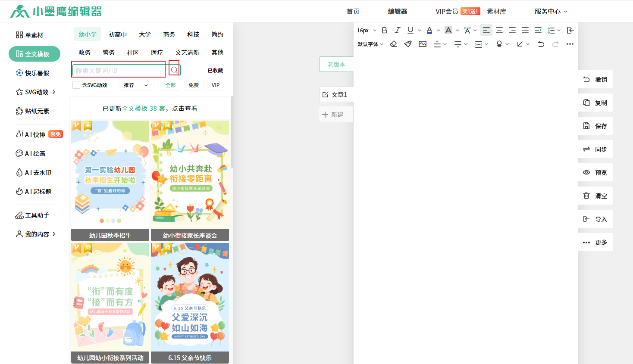The image size is (633, 364).
Task: Click the side margins icon
Action: click(479, 44)
